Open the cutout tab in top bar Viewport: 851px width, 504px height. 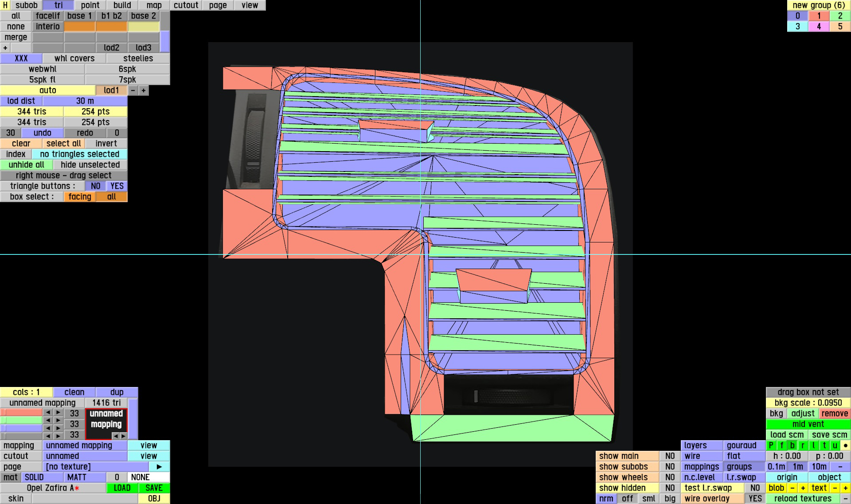coord(186,5)
